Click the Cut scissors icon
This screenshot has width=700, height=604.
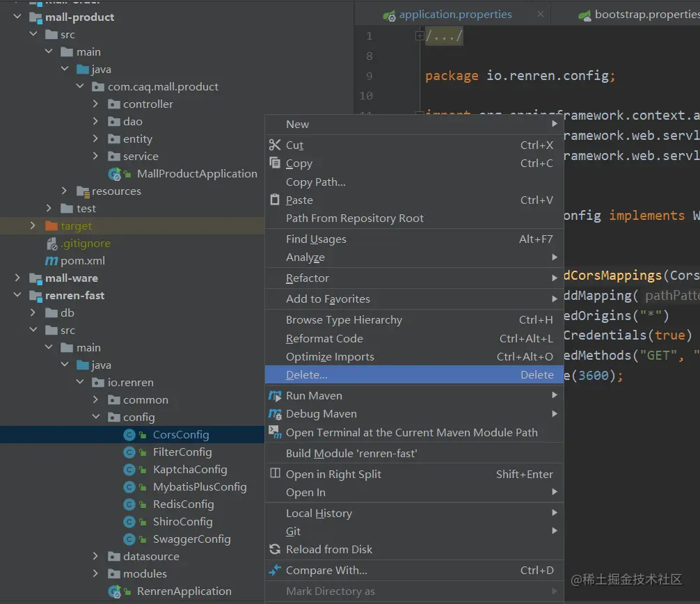click(x=275, y=145)
